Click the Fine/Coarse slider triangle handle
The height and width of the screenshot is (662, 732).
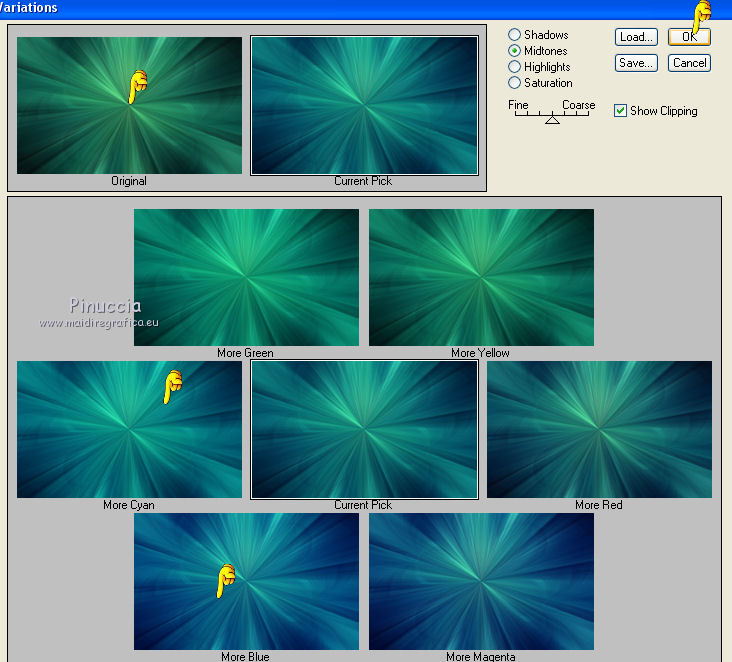pos(552,120)
